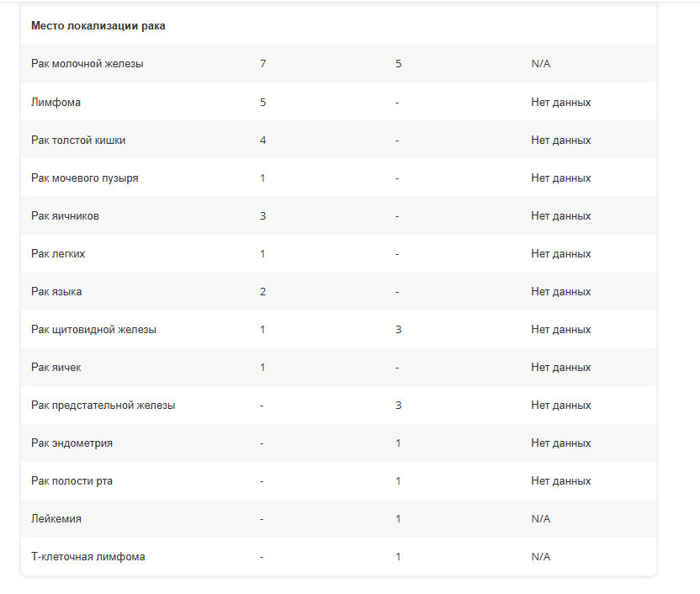Select the 'Рак толстой кишки' cell
This screenshot has height=594, width=700.
click(x=78, y=141)
